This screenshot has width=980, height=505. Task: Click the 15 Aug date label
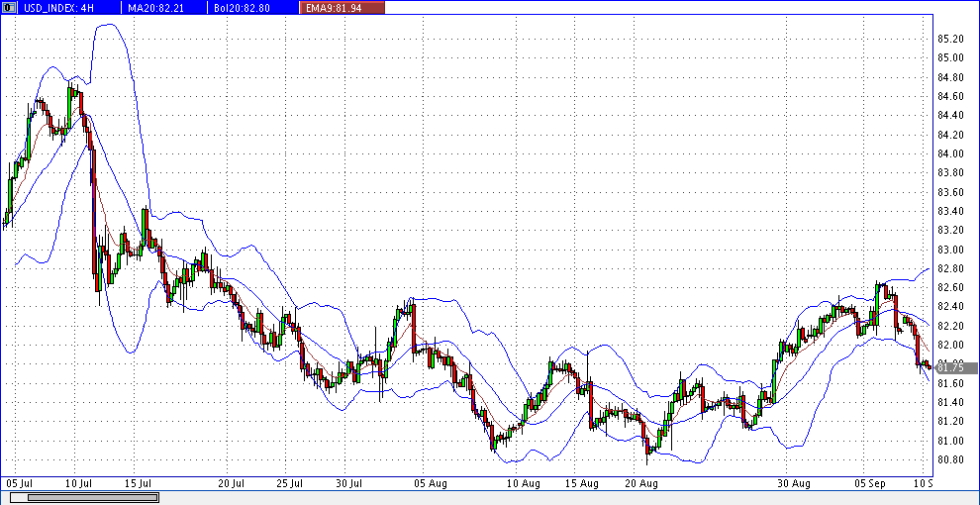coord(581,483)
